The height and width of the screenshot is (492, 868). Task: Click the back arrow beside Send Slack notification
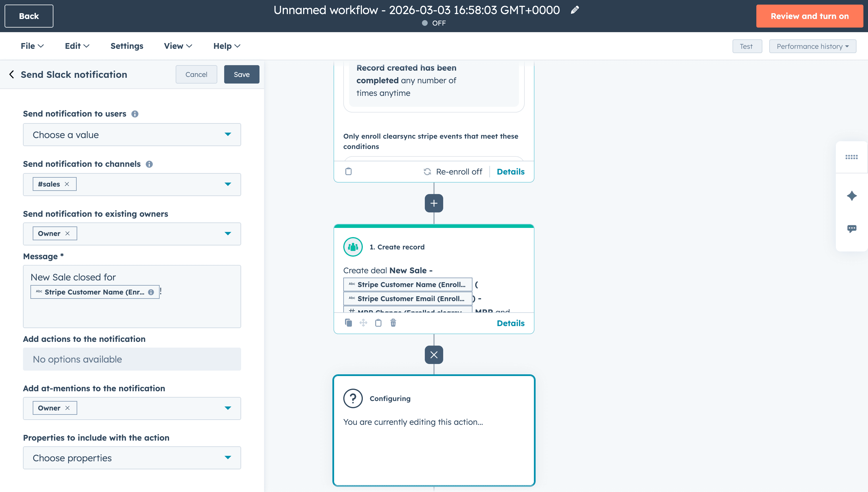pyautogui.click(x=12, y=74)
